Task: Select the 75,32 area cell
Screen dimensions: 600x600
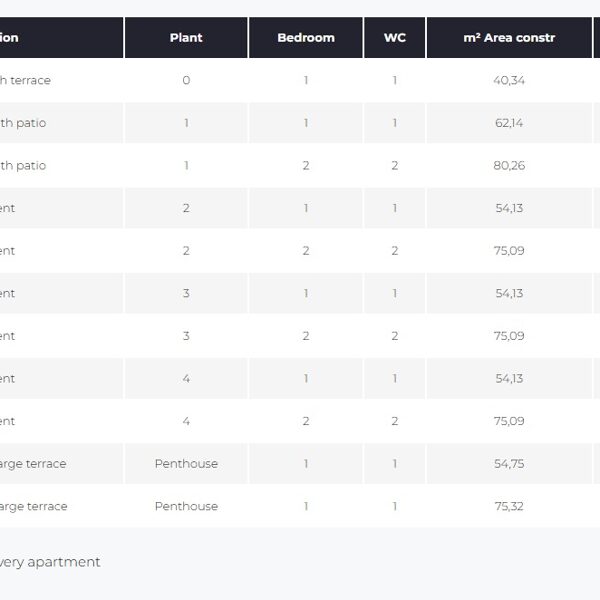Action: coord(509,507)
